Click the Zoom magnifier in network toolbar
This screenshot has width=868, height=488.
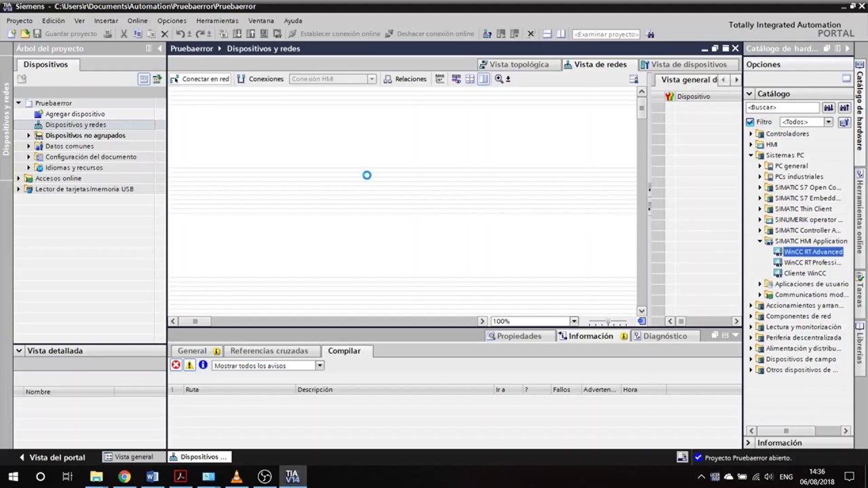tap(499, 79)
